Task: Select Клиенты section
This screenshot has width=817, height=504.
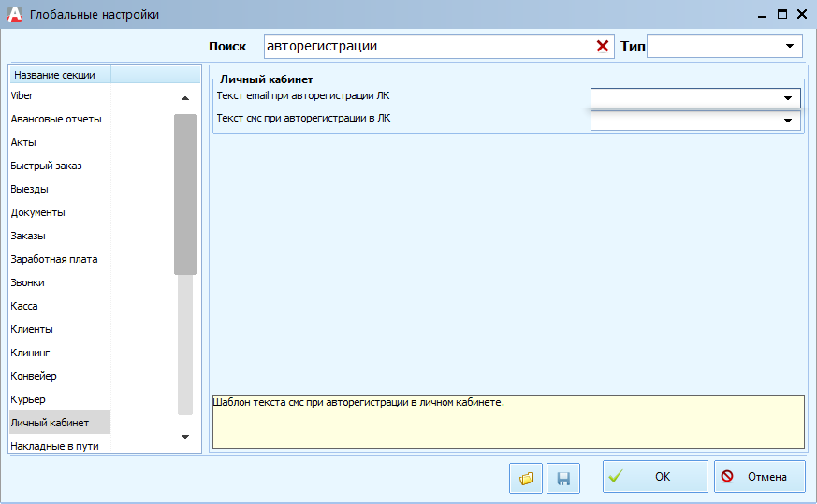Action: [60, 329]
